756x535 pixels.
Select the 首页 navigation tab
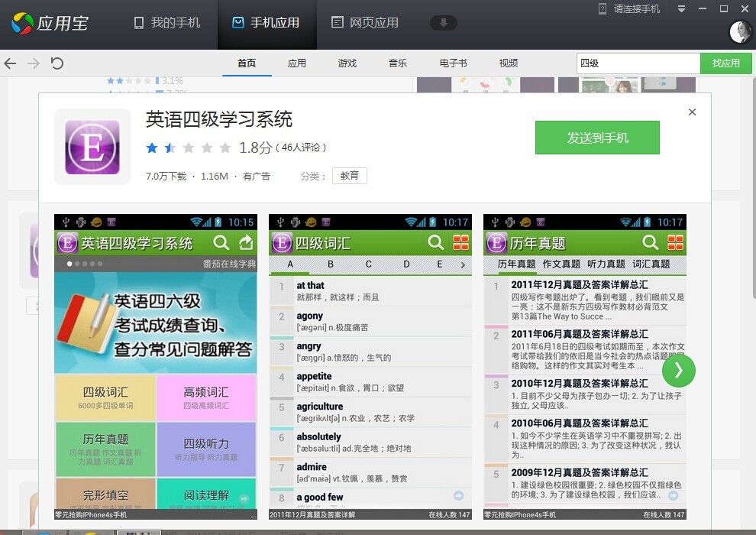[x=247, y=63]
